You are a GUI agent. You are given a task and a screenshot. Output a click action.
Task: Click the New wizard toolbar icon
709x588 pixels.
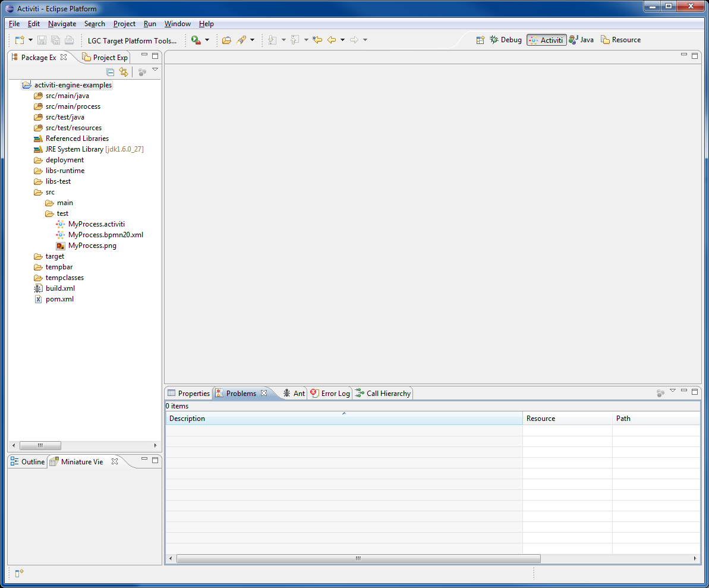pyautogui.click(x=20, y=40)
